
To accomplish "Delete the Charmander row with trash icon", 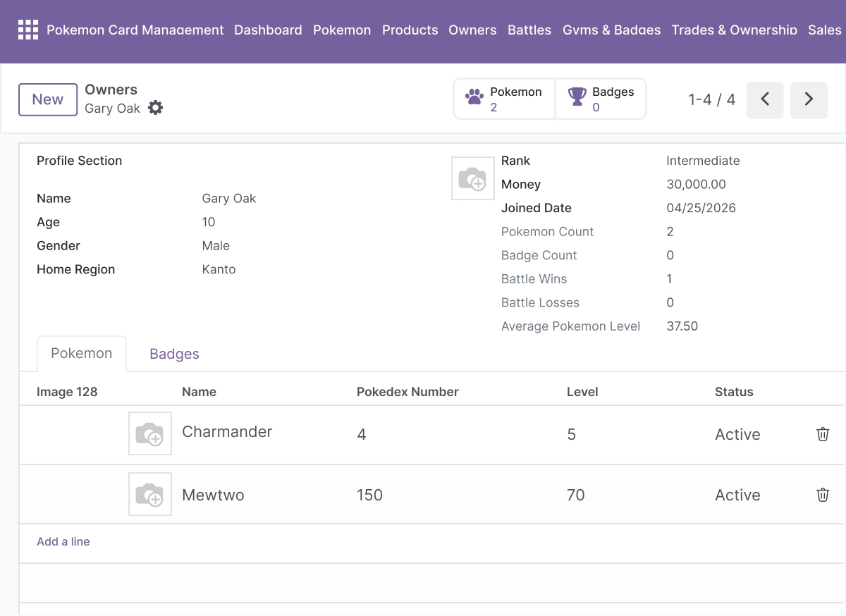I will point(823,434).
